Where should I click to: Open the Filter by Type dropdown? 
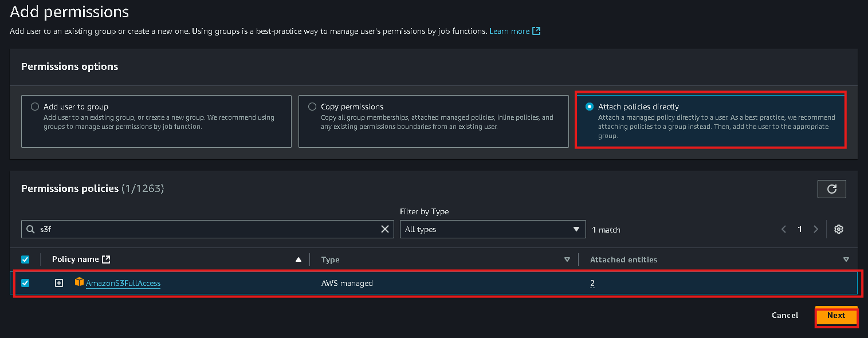[493, 229]
